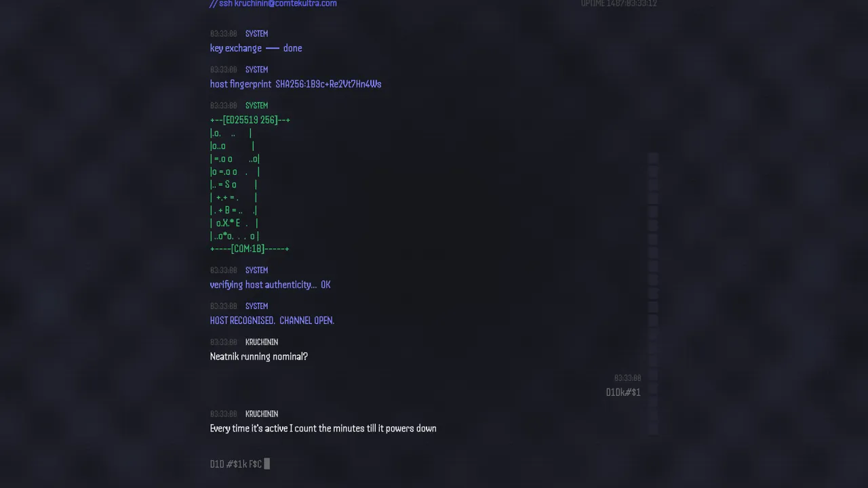Select the 'Every time it's active' message
Image resolution: width=868 pixels, height=488 pixels.
point(323,428)
